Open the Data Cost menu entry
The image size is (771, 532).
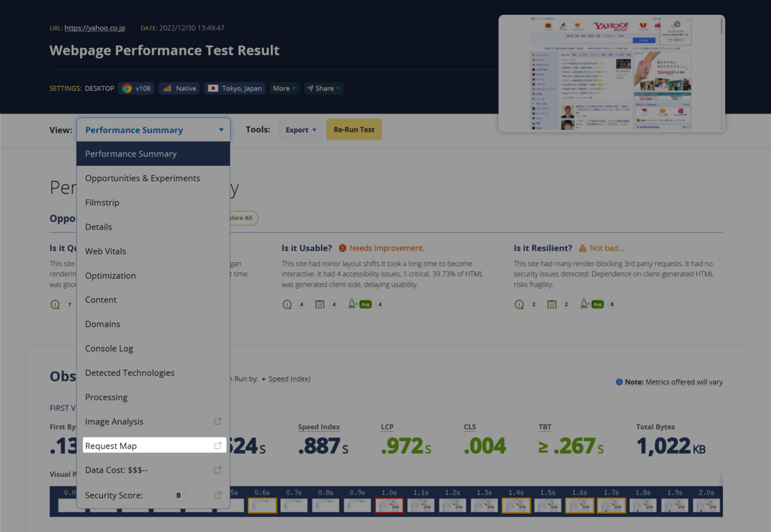click(x=154, y=470)
